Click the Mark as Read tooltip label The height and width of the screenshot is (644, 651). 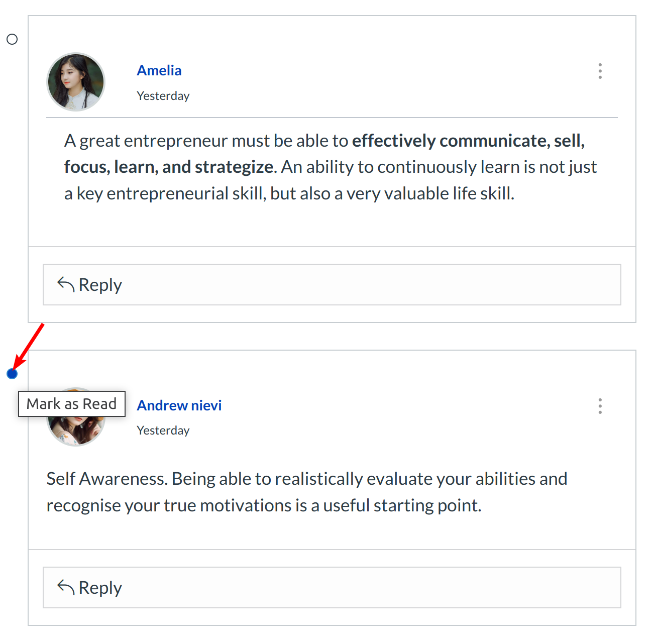point(71,404)
